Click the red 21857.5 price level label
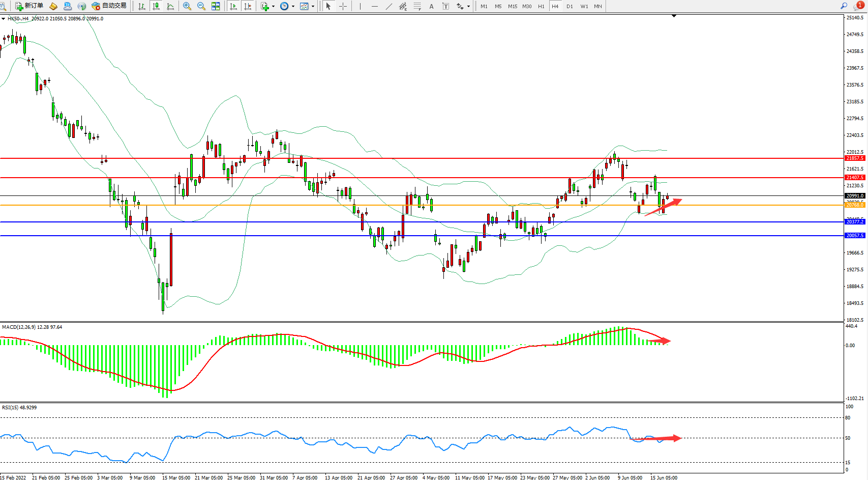 point(854,158)
